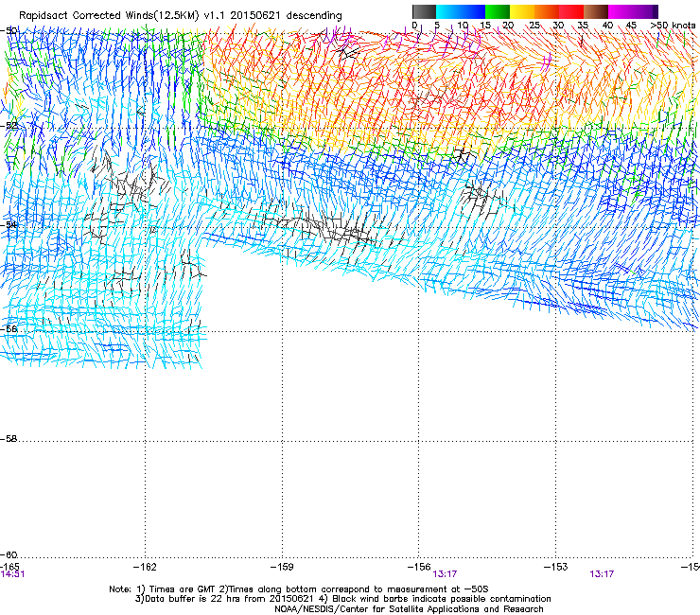Click the magenta 40-45 knots legend swatch
This screenshot has width=700, height=615.
pyautogui.click(x=621, y=11)
